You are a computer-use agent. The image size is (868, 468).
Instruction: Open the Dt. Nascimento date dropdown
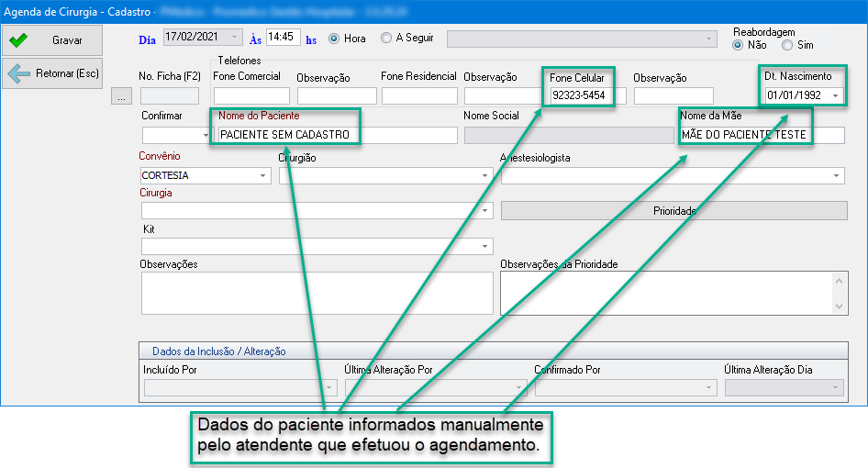[x=835, y=95]
